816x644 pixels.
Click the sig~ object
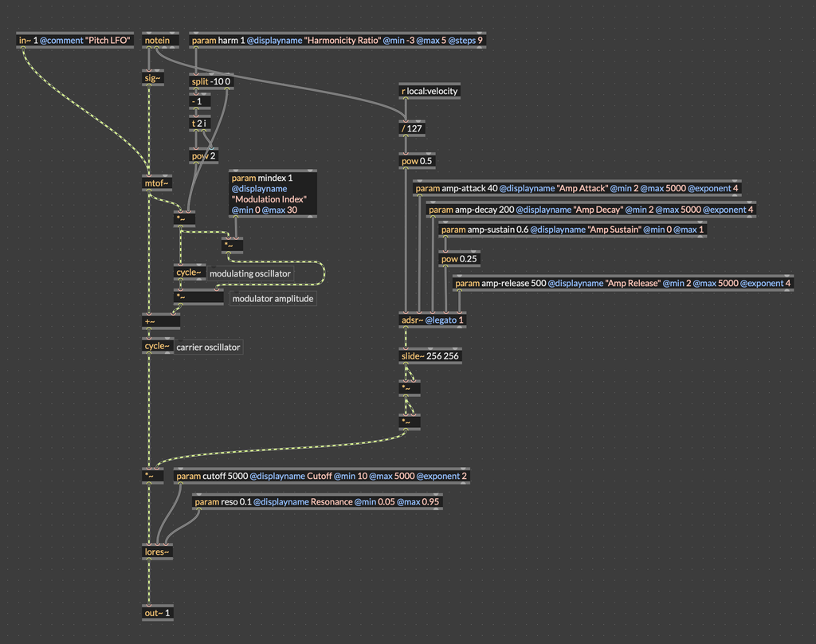coord(152,78)
